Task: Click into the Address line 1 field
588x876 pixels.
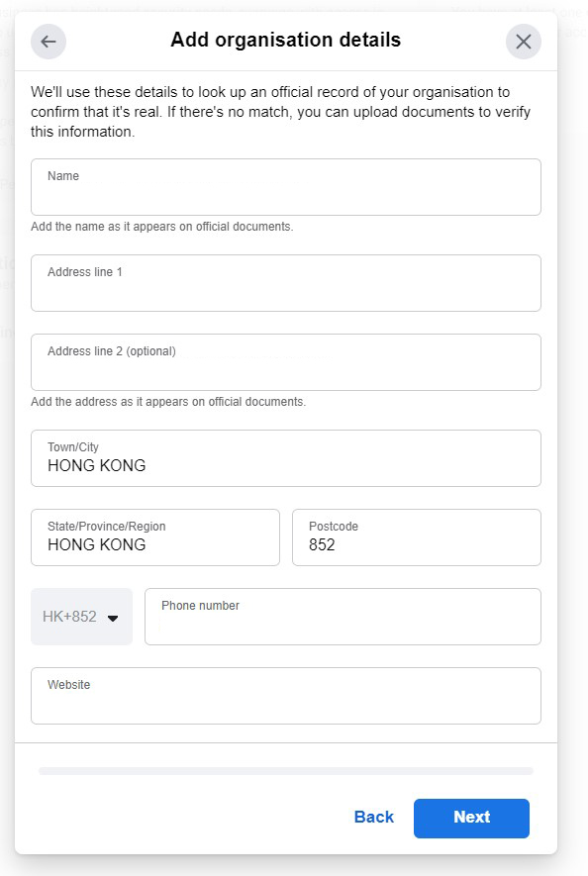Action: pyautogui.click(x=286, y=283)
